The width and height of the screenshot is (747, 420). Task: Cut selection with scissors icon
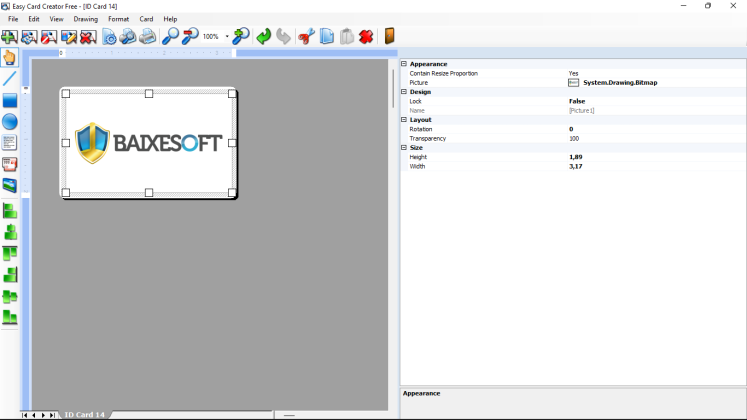[306, 37]
